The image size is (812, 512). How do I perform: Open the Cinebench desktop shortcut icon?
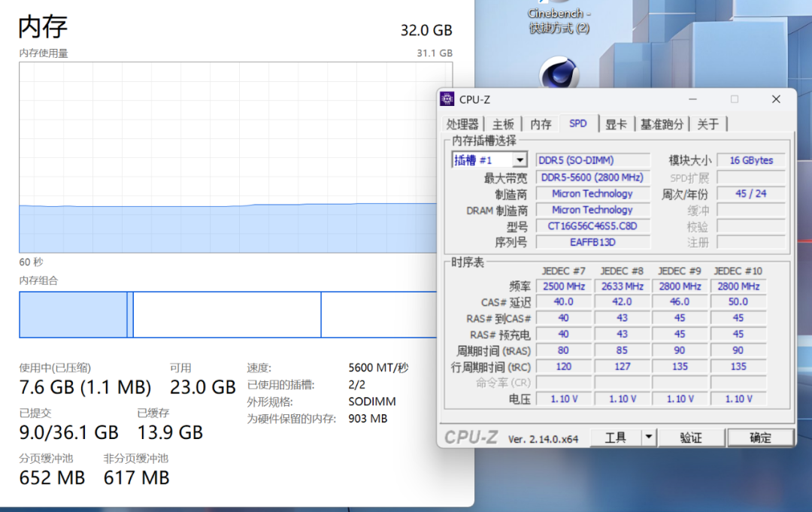tap(559, 71)
